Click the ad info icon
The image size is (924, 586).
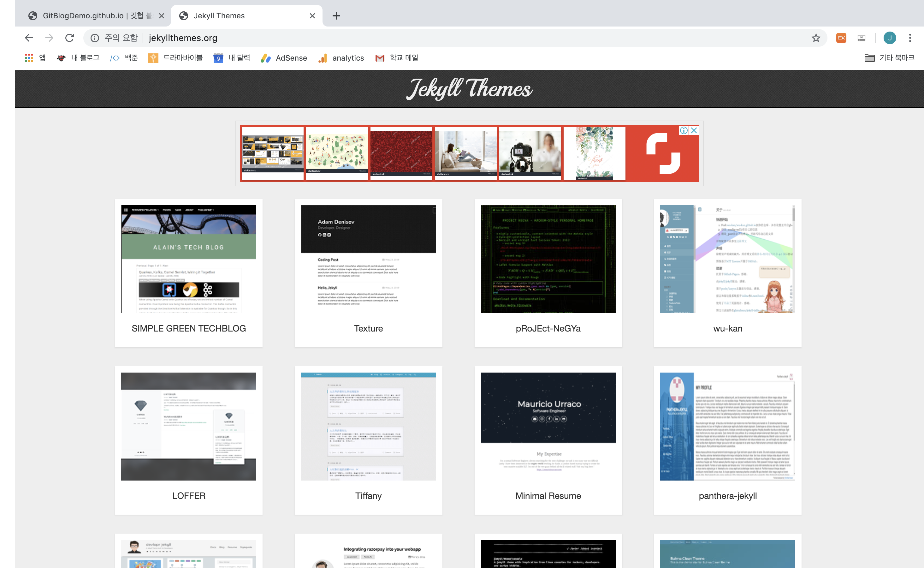coord(684,131)
